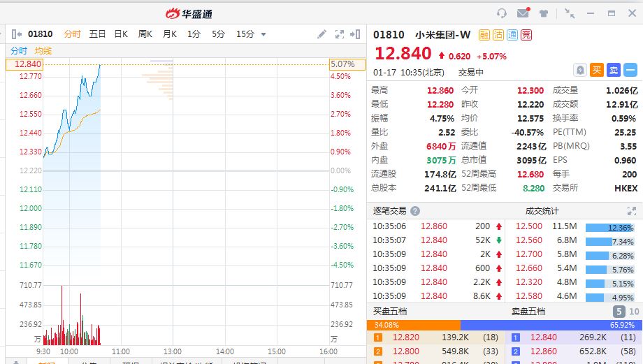Click the 竞 auction tag badge
643x364 pixels.
pos(526,35)
